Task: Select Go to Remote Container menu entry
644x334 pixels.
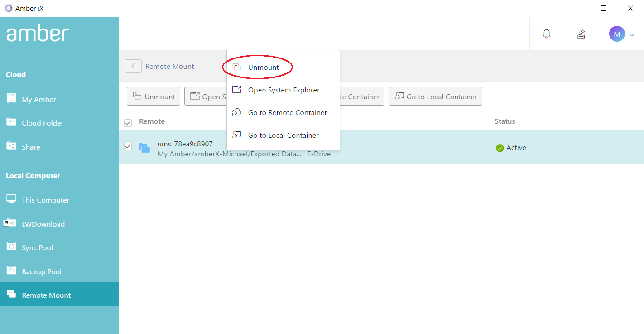Action: point(287,112)
